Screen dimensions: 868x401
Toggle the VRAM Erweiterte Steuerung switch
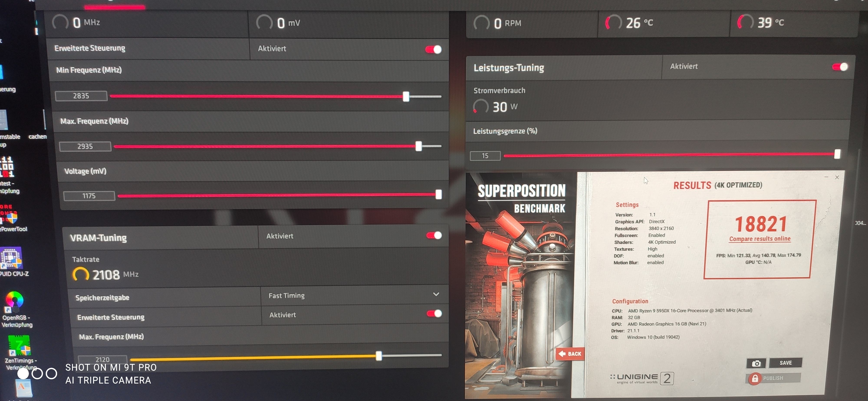coord(434,314)
